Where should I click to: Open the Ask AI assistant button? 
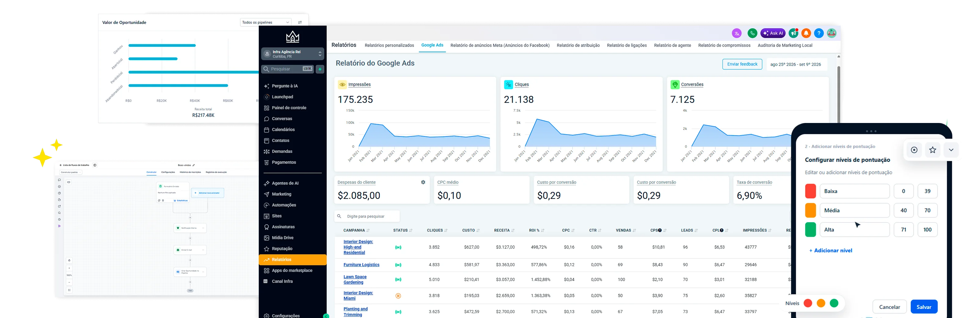click(x=773, y=34)
